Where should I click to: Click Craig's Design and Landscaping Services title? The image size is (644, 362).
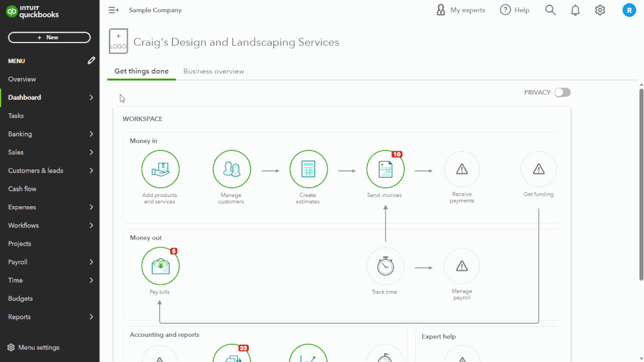click(236, 42)
